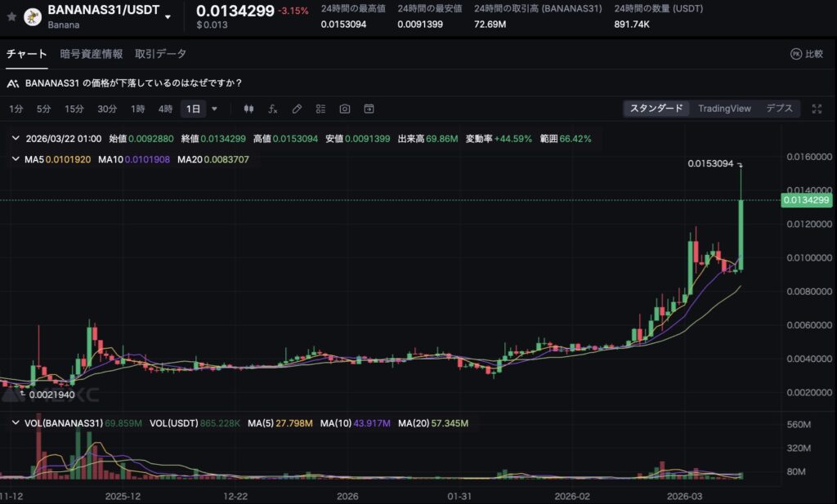Select the pencil drawing tool
The width and height of the screenshot is (837, 504).
pyautogui.click(x=297, y=109)
